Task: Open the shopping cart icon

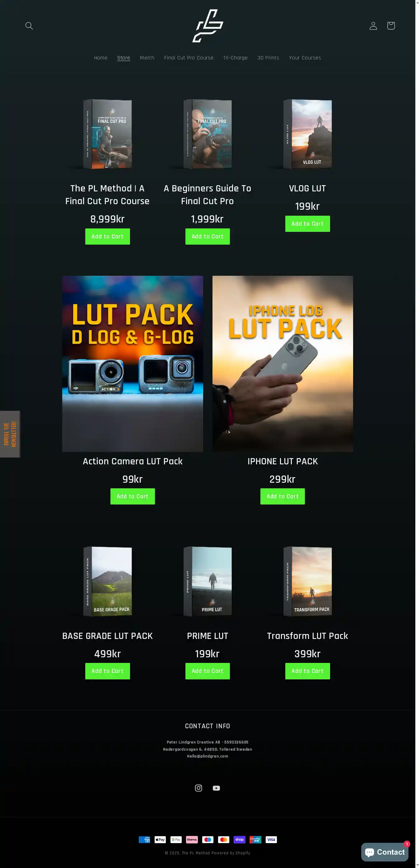Action: (x=391, y=26)
